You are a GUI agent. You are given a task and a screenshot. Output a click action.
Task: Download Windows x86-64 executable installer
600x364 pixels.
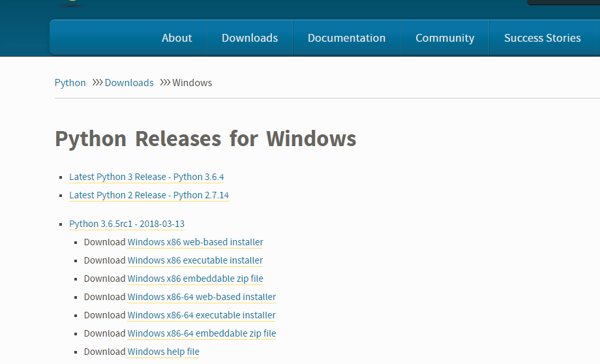tap(202, 315)
